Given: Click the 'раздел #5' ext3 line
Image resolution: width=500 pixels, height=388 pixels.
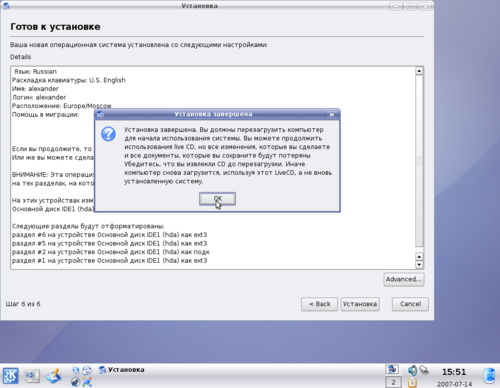Looking at the screenshot, I should click(x=109, y=243).
